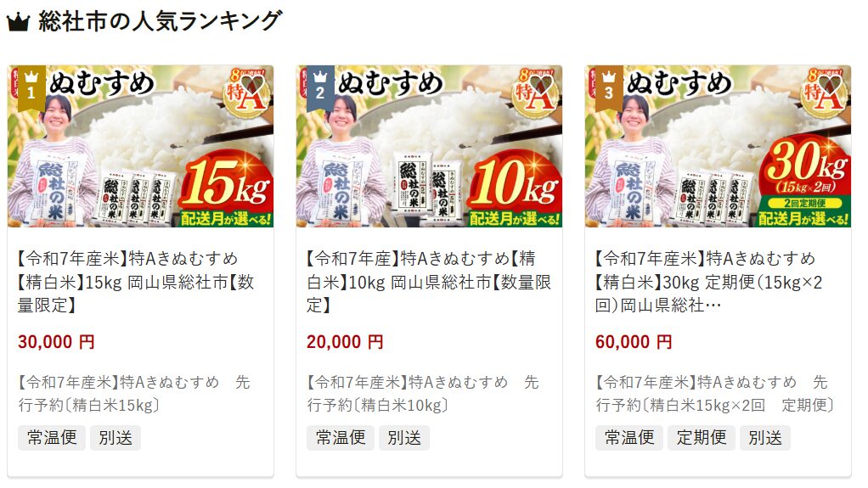Favorite the 15kg rice with heart icon
Image resolution: width=868 pixels, height=488 pixels.
tap(254, 86)
